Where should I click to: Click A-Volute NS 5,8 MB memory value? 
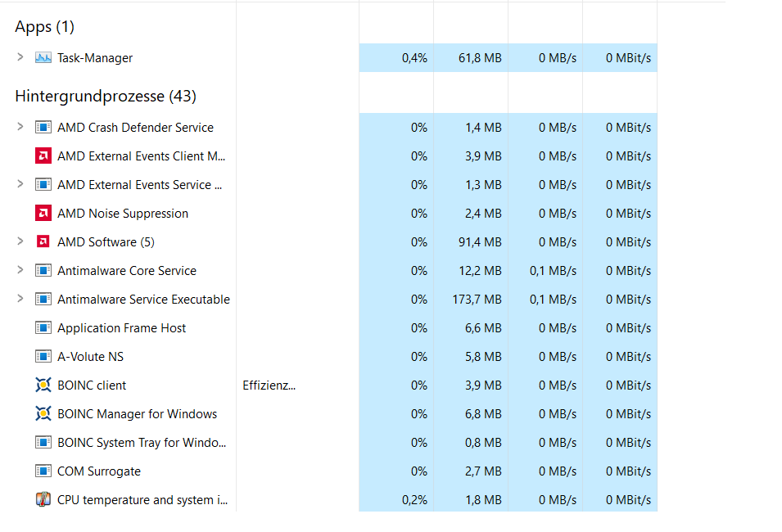tap(483, 357)
